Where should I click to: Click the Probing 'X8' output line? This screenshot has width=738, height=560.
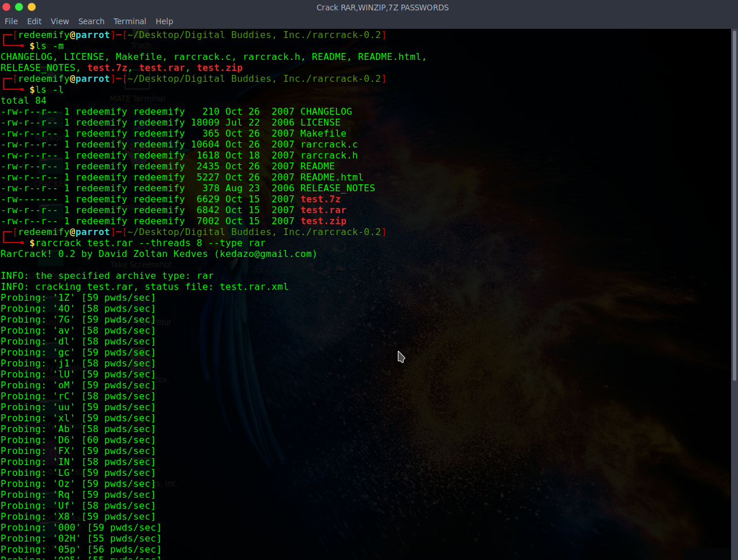[x=78, y=517]
